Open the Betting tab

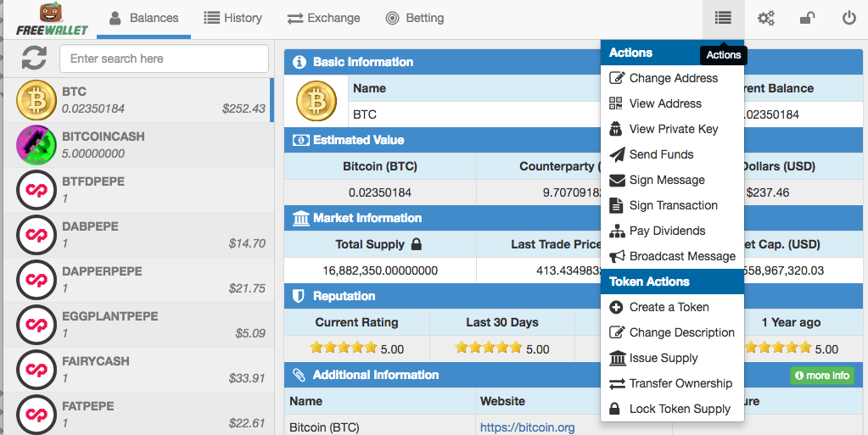pyautogui.click(x=415, y=19)
